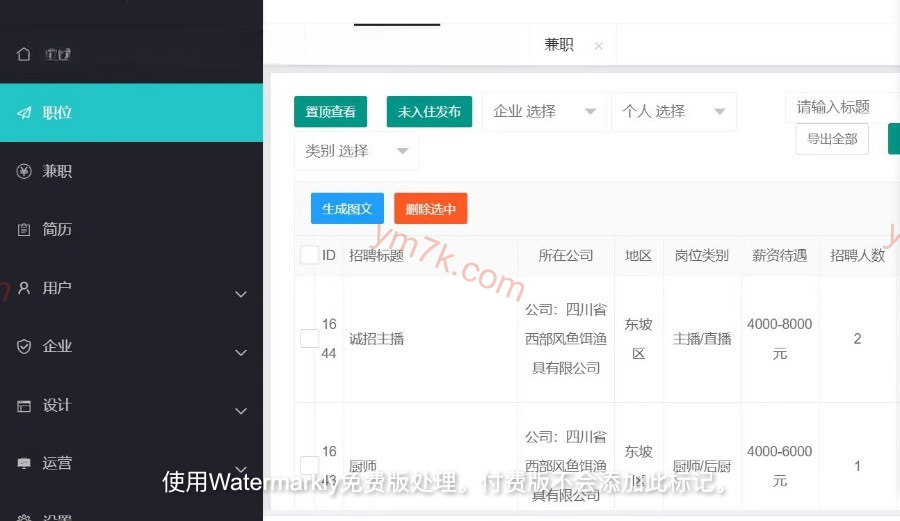
Task: Open the 个人 选择 dropdown
Action: point(673,112)
